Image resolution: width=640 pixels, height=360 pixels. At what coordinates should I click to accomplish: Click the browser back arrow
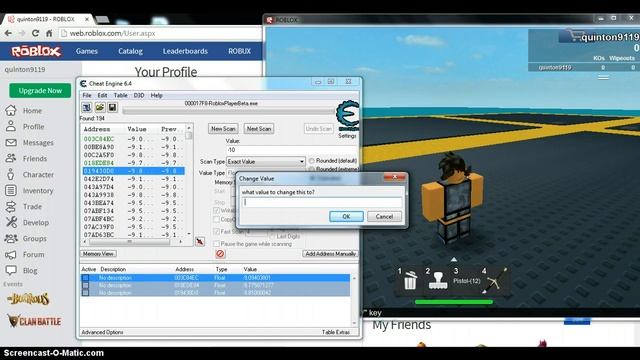(x=9, y=33)
